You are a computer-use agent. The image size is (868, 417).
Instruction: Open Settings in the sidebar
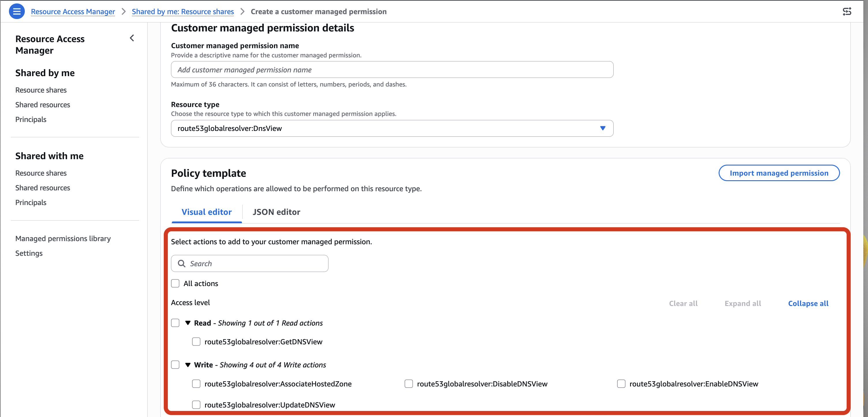coord(29,253)
